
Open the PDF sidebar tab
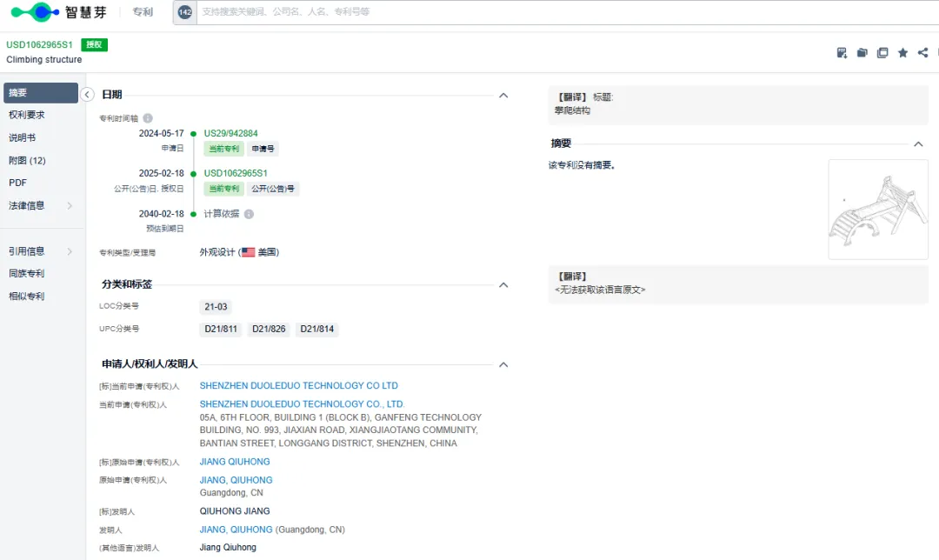coord(18,183)
